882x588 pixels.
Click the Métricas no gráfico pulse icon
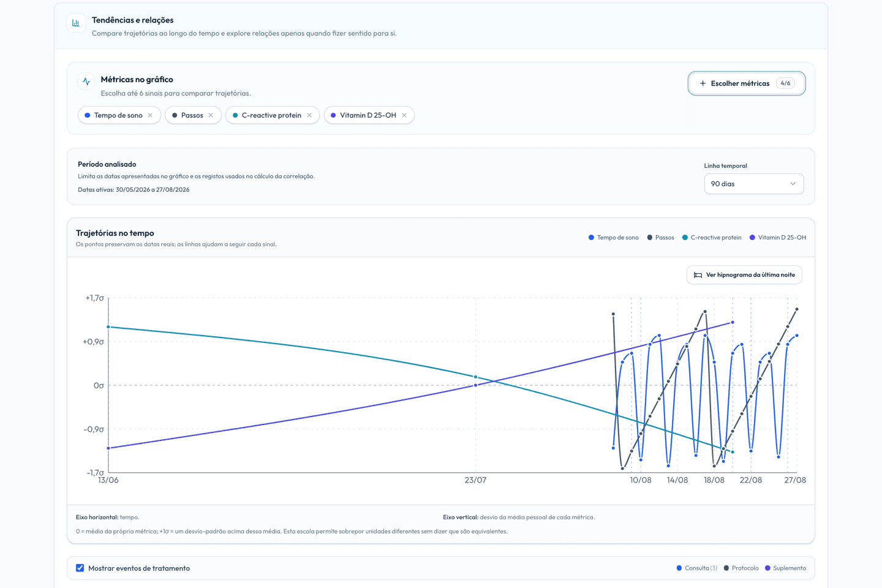coord(86,81)
